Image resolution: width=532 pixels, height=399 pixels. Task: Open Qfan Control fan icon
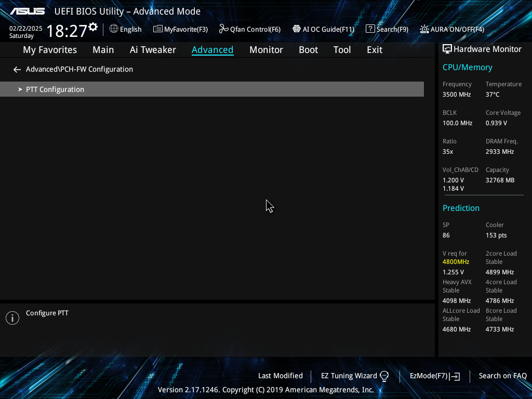click(223, 29)
